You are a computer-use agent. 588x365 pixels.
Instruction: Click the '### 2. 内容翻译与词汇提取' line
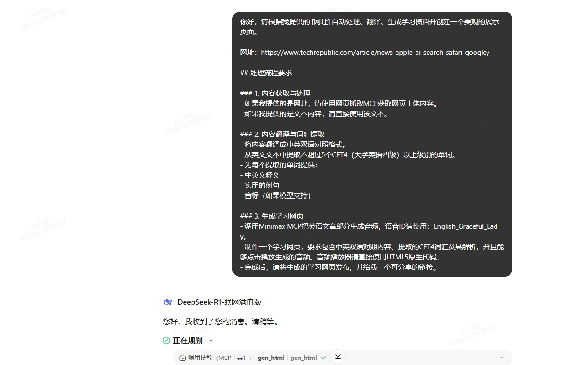(282, 134)
